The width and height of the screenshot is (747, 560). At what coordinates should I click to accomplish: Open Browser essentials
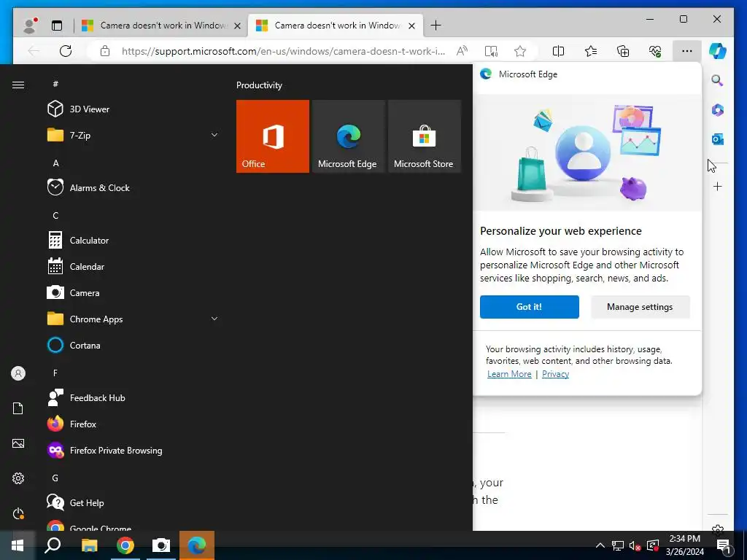point(655,51)
